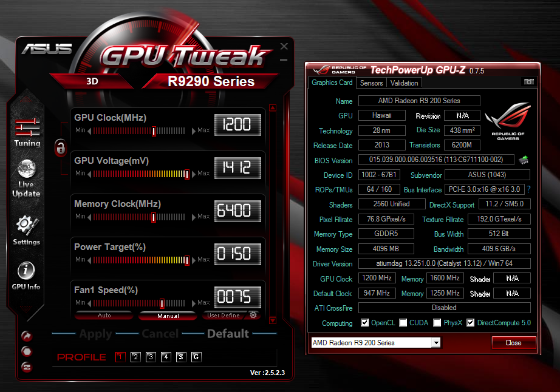Toggle the CUDA checkbox

(x=403, y=323)
